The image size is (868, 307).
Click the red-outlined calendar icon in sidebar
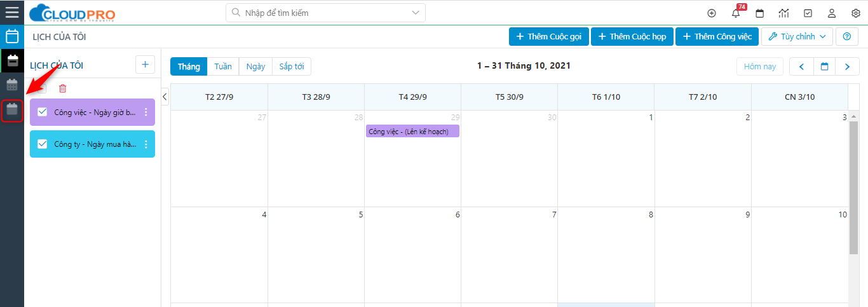coord(12,110)
